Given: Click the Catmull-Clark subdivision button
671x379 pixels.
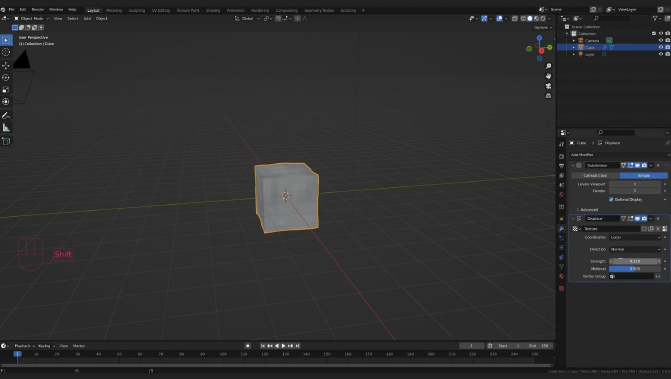Looking at the screenshot, I should [595, 176].
